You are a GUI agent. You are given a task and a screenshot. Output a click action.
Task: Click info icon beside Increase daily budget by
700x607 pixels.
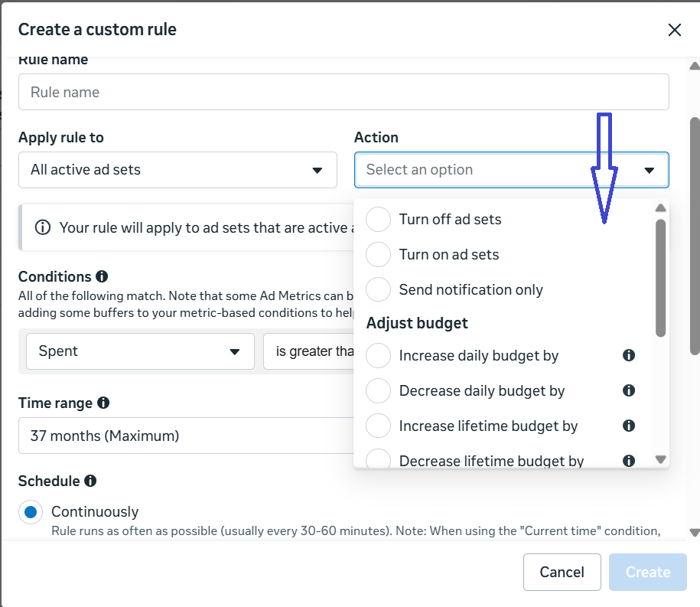(x=628, y=355)
